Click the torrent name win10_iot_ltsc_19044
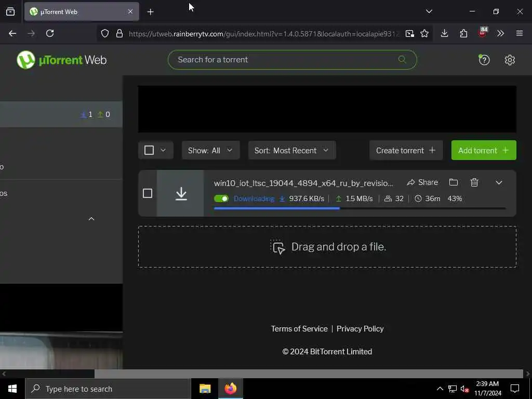The height and width of the screenshot is (399, 532). point(303,183)
